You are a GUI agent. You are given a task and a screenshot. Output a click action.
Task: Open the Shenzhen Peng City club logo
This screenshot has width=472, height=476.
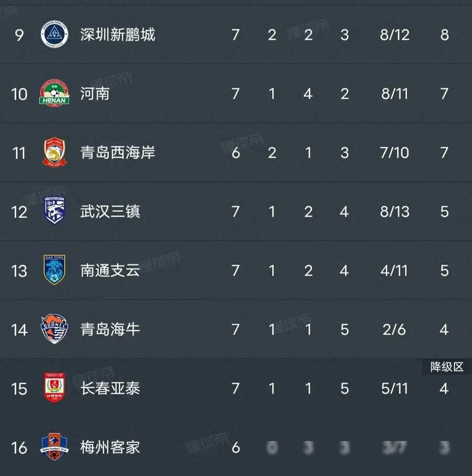(54, 34)
